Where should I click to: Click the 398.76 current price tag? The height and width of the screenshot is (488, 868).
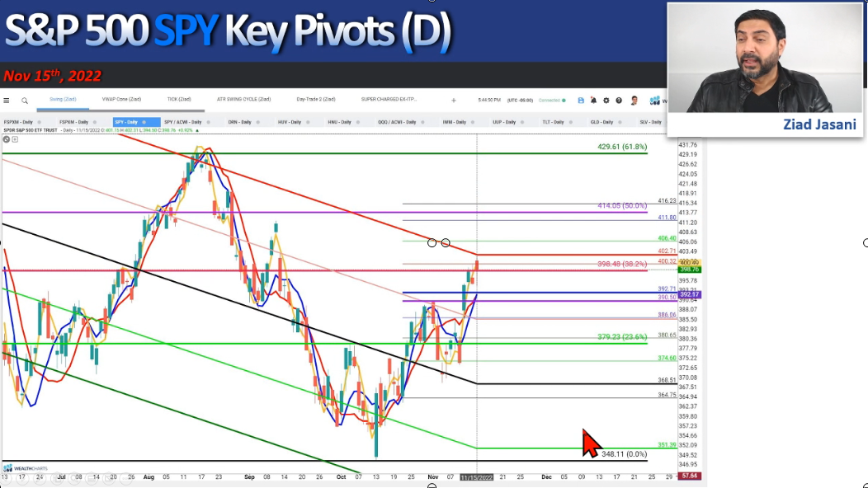click(x=689, y=270)
